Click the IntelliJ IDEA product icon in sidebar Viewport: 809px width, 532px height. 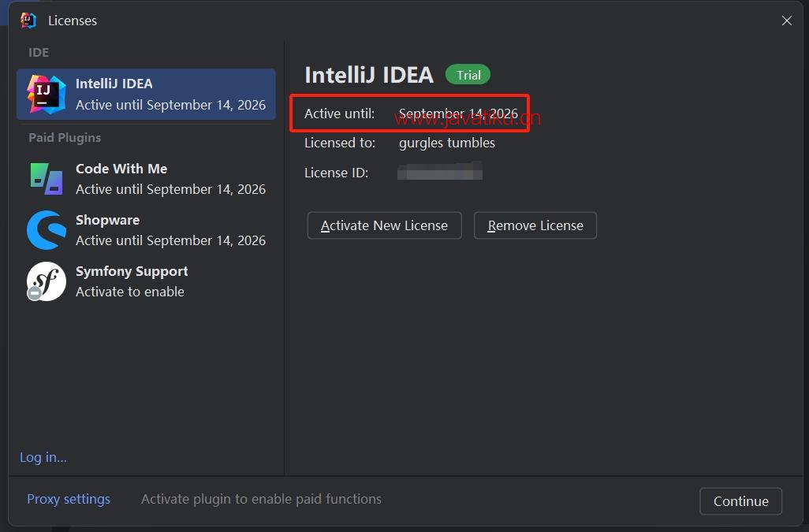(47, 95)
